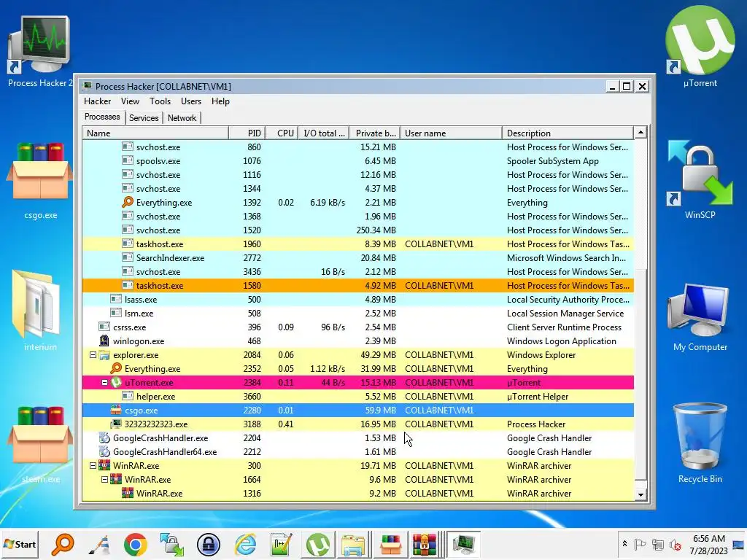Sort by the I/O total column header
Image resolution: width=747 pixels, height=560 pixels.
click(x=324, y=133)
